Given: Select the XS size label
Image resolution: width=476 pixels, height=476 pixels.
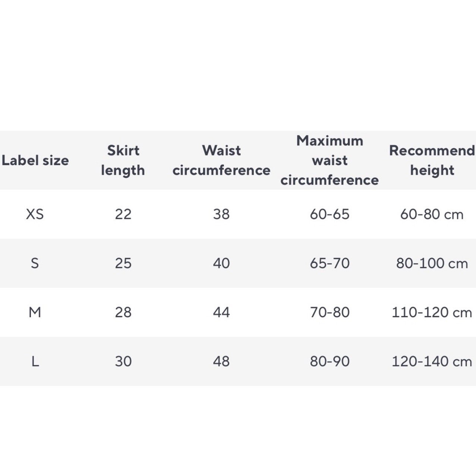Looking at the screenshot, I should tap(35, 214).
